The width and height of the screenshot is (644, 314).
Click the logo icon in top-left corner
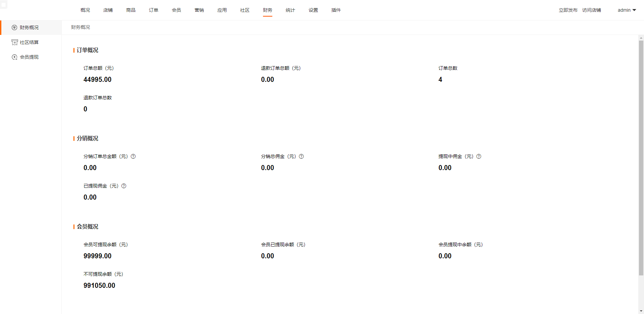[4, 5]
